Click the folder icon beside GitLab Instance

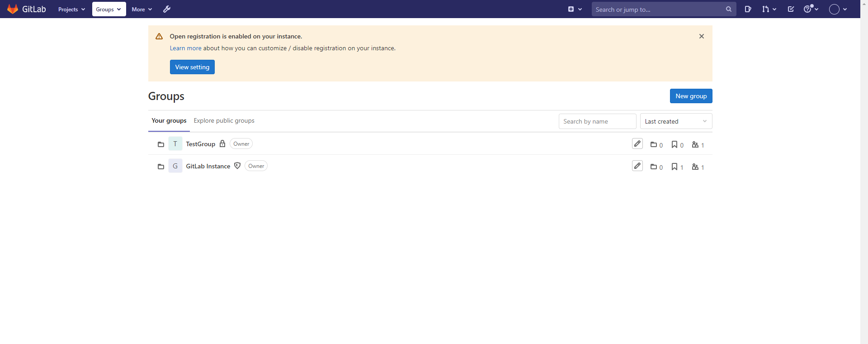(160, 167)
